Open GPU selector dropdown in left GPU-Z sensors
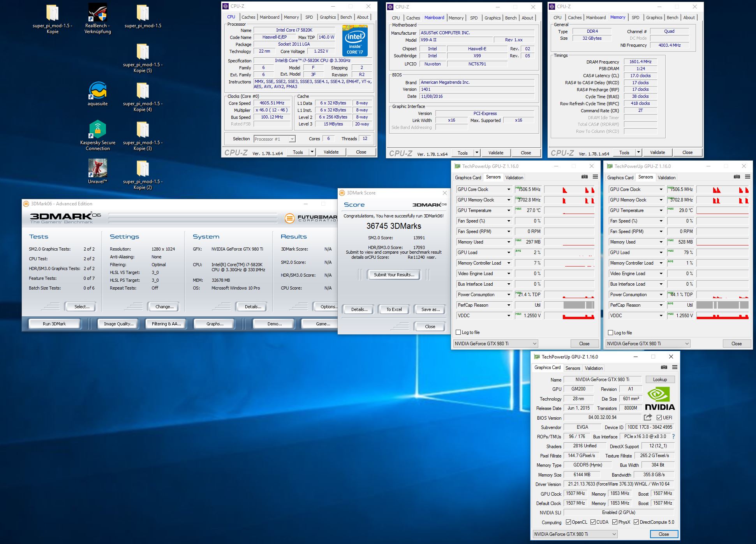This screenshot has height=544, width=756. [x=495, y=344]
